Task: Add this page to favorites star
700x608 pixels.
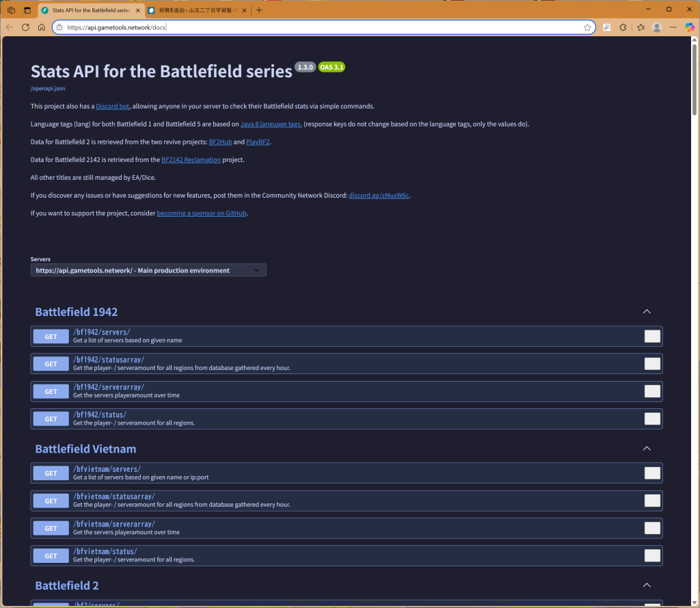Action: 587,27
